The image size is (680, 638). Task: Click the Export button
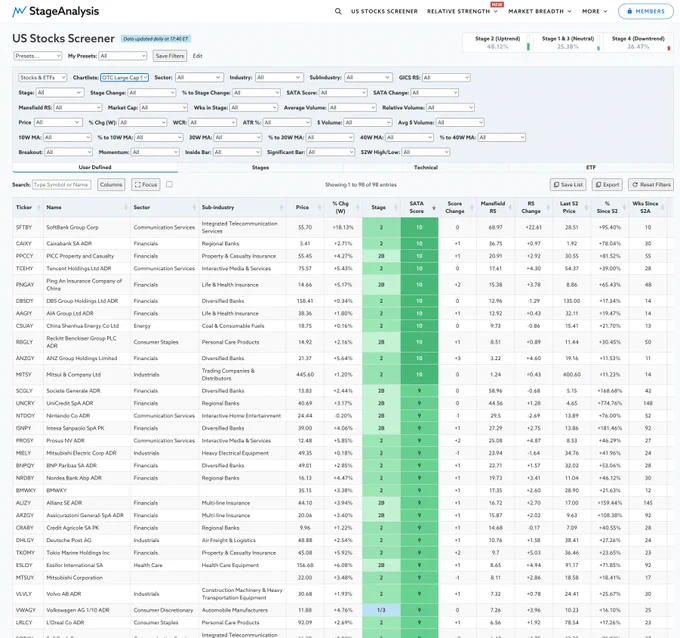click(x=607, y=185)
